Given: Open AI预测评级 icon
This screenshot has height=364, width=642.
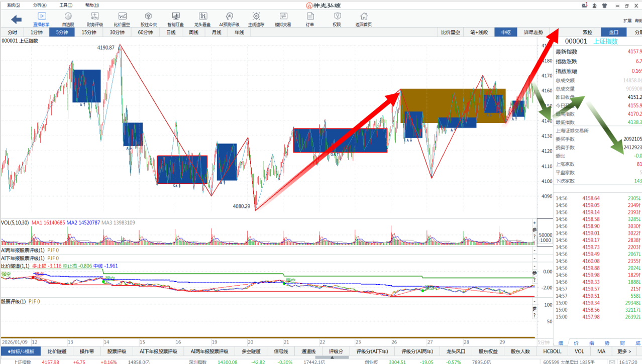Looking at the screenshot, I should tap(229, 19).
